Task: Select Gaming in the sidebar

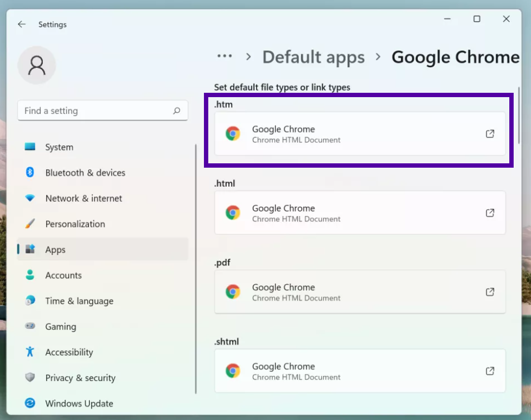Action: (x=103, y=327)
